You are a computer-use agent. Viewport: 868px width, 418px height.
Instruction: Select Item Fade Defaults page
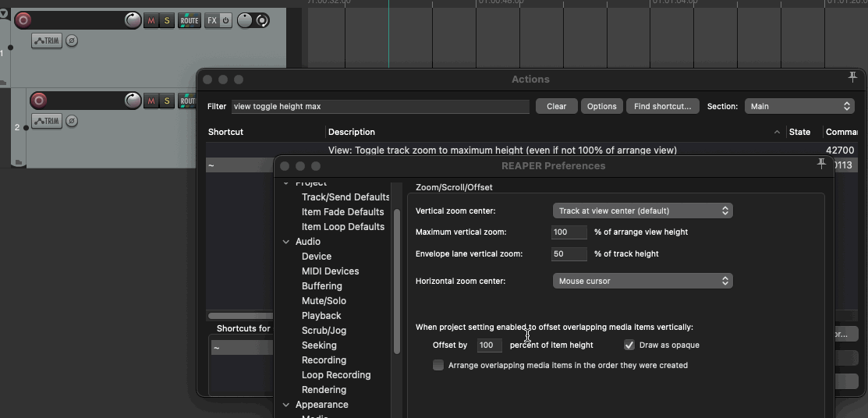pyautogui.click(x=342, y=212)
